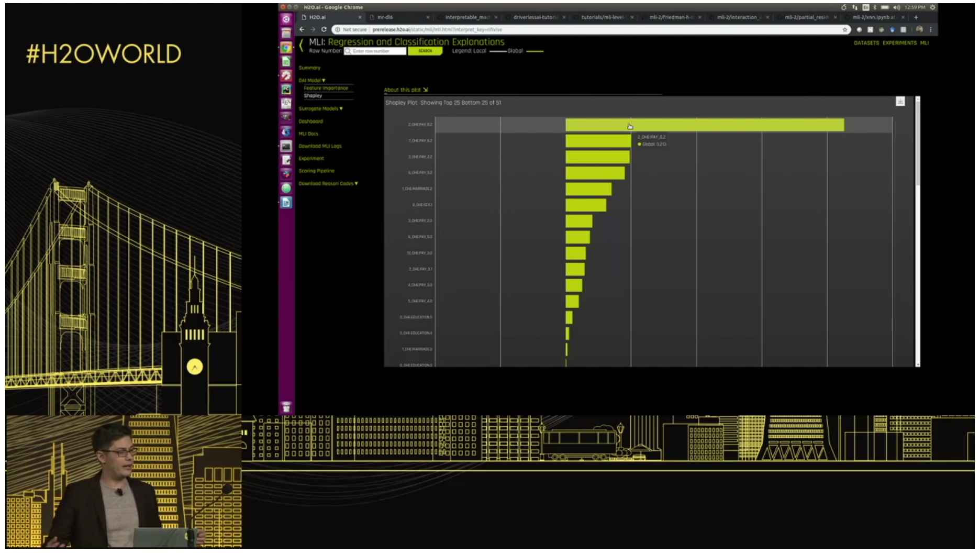Open the Files manager launcher icon
This screenshot has height=554, width=980.
pos(286,33)
